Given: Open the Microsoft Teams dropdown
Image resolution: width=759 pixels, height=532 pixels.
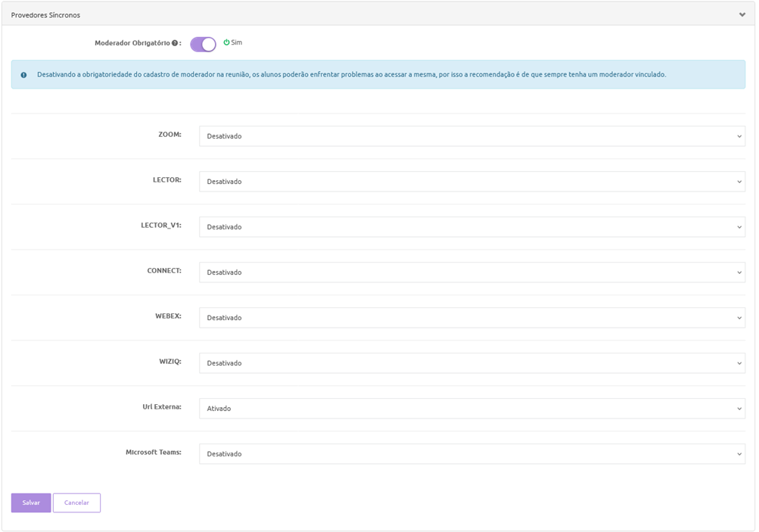Looking at the screenshot, I should 471,454.
